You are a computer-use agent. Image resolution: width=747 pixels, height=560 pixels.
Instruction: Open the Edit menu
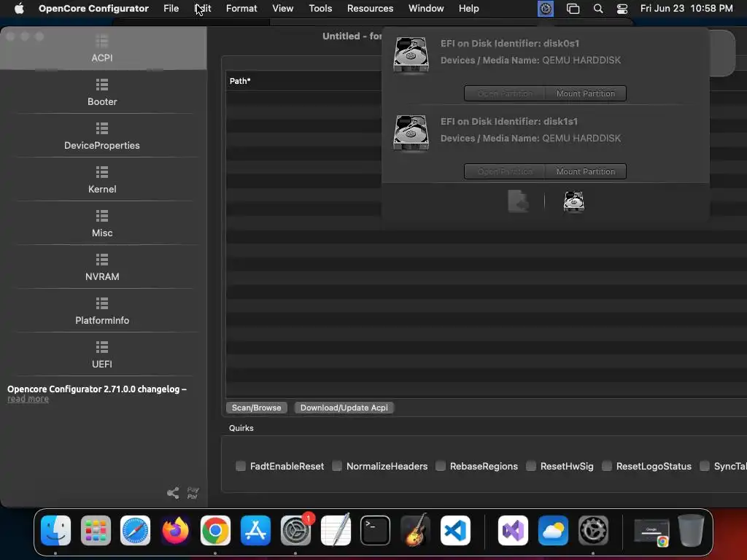(203, 9)
